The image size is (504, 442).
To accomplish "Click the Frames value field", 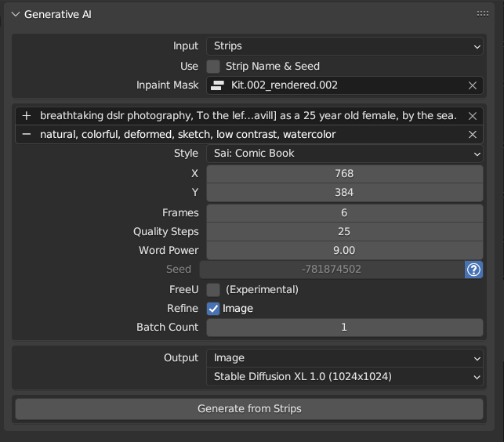I will pos(345,213).
